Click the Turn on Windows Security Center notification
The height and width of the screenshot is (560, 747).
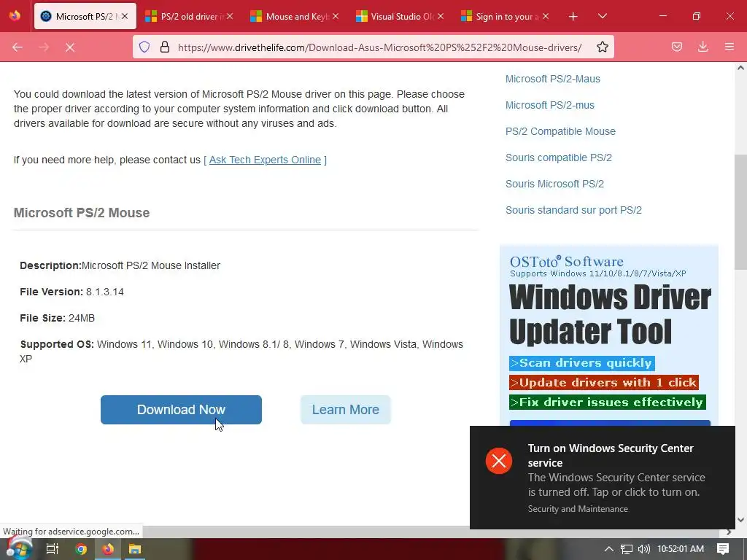(x=602, y=478)
